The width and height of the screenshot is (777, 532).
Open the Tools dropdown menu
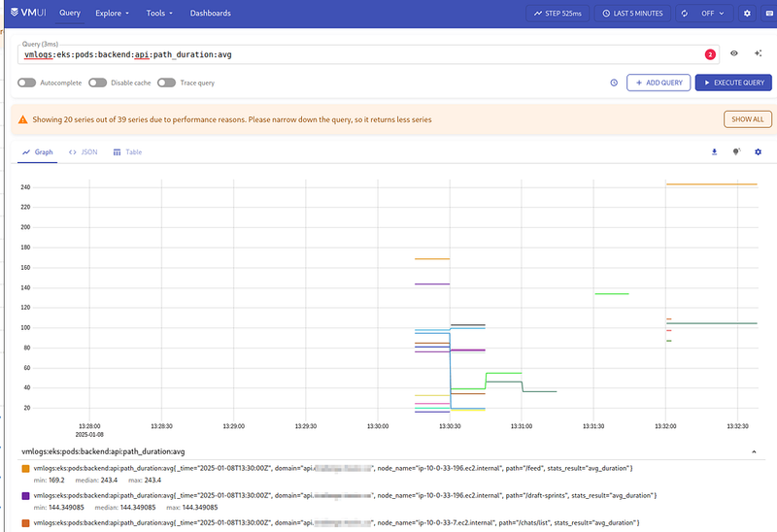159,14
